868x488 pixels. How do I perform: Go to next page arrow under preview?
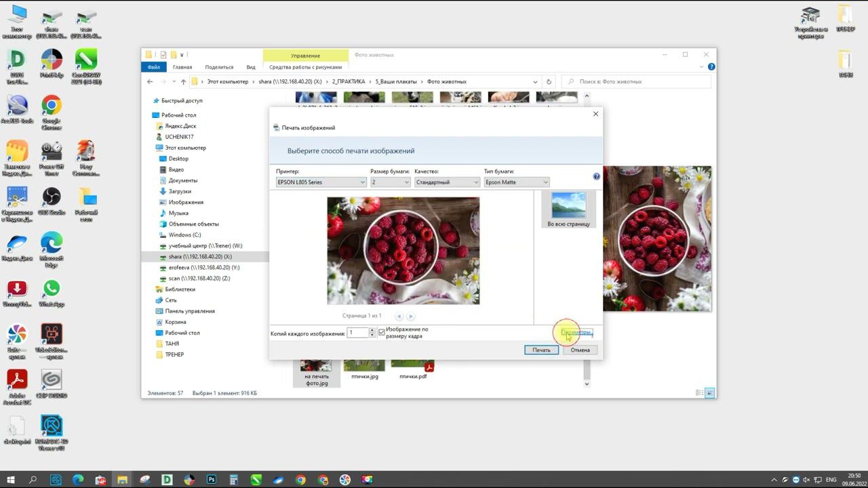410,316
